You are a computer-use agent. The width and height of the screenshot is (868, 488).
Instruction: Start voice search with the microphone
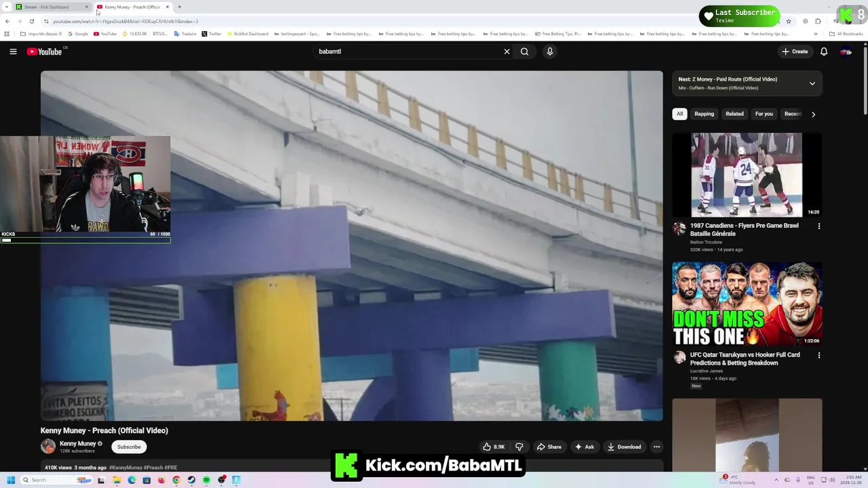click(x=550, y=52)
